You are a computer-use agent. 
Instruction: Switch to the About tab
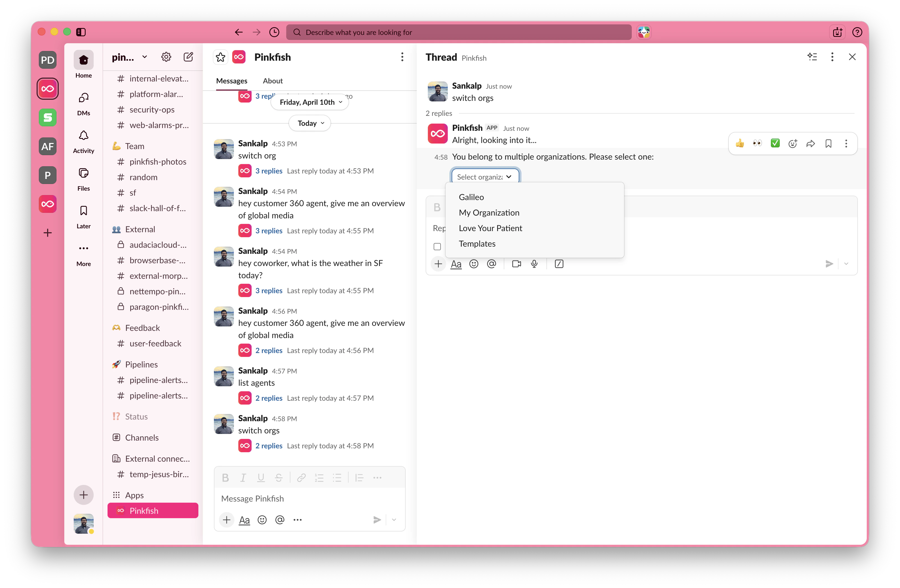coord(273,81)
